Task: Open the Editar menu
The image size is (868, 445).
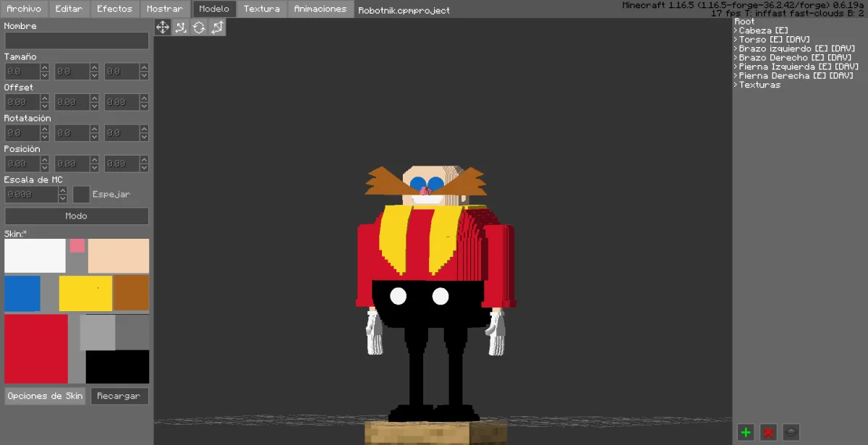Action: click(69, 9)
